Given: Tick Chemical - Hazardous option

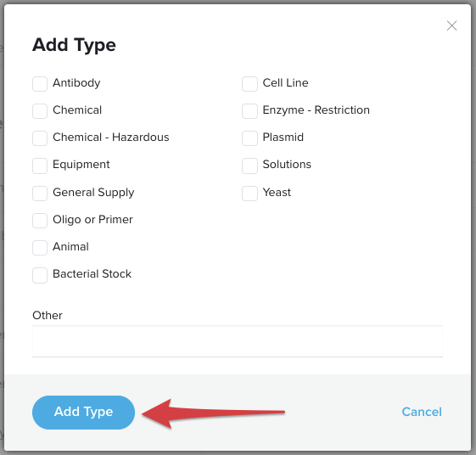Looking at the screenshot, I should click(40, 138).
